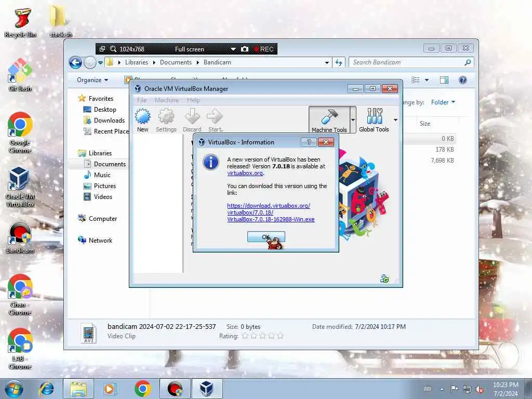Click the green notification icon in VirtualBox status corner
The image size is (532, 399).
[x=384, y=278]
